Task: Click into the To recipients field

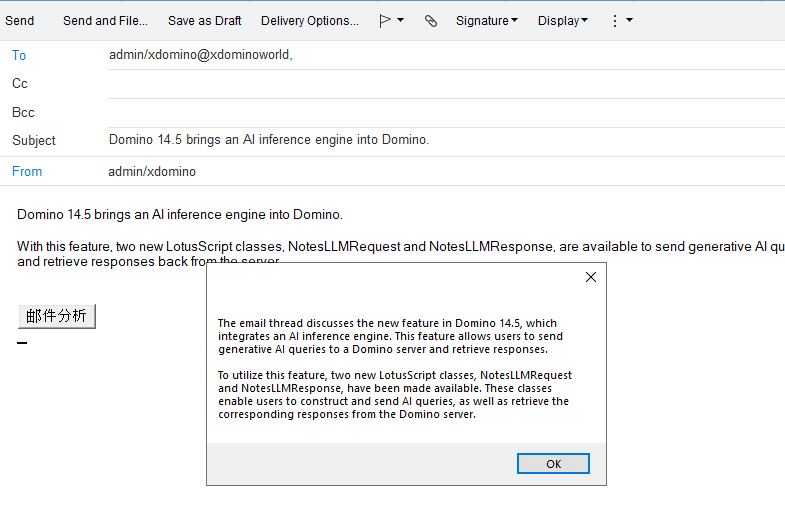Action: tap(446, 55)
